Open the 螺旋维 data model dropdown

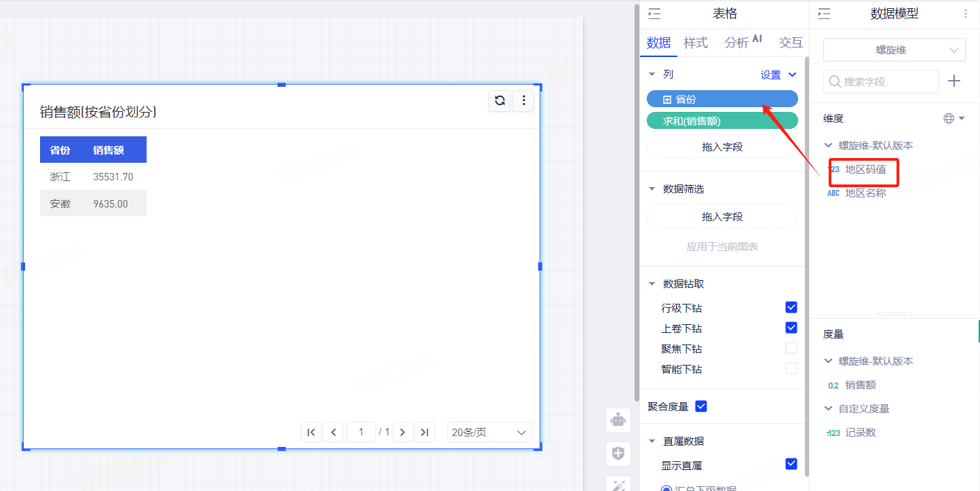click(x=894, y=50)
